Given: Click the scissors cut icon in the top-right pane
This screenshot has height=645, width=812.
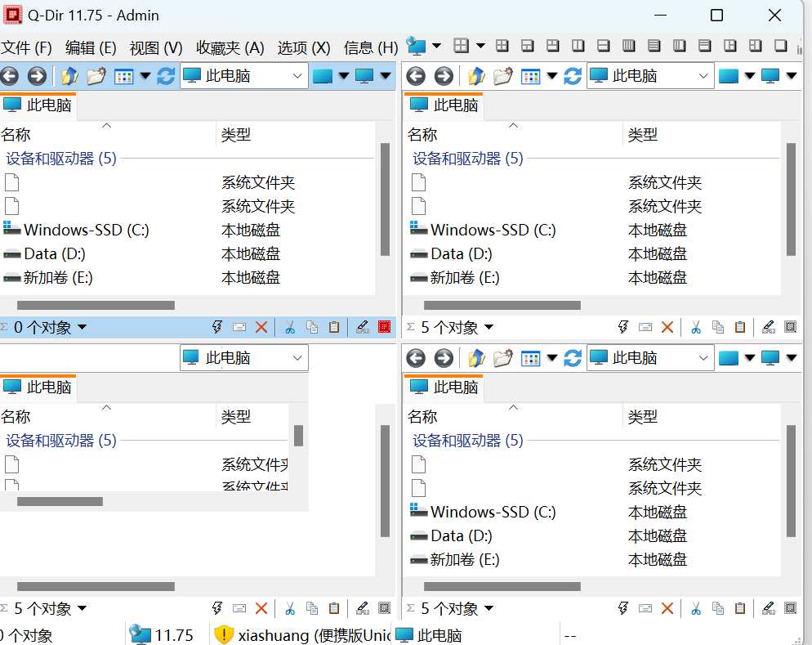Looking at the screenshot, I should coord(695,327).
